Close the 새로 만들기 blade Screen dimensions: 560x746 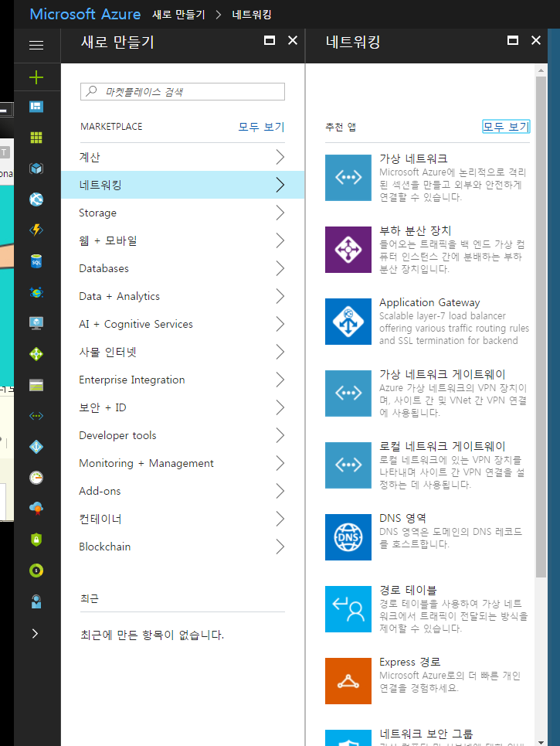293,40
